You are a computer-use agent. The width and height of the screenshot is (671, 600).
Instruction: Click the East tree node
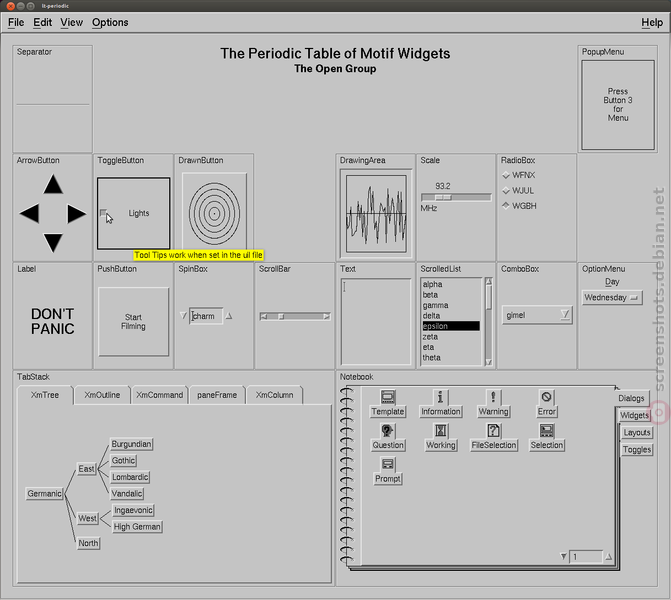pos(86,469)
